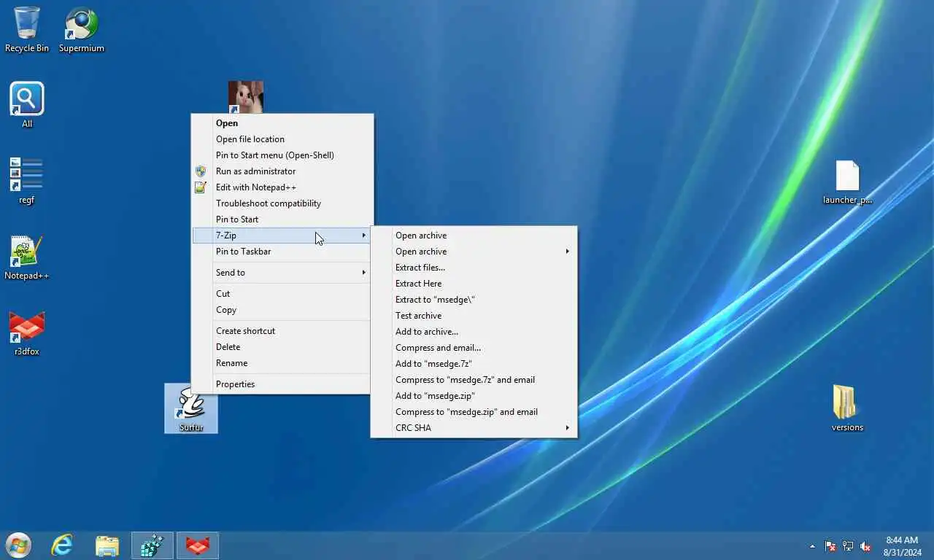Select Troubleshoot compatibility
Viewport: 934px width, 560px height.
point(282,203)
